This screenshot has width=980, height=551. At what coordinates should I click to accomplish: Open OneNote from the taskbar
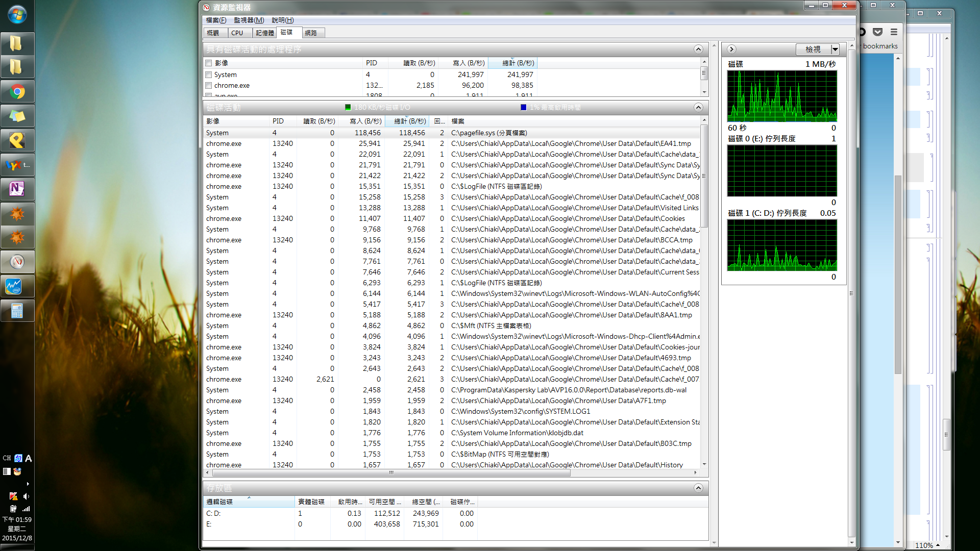pos(17,189)
